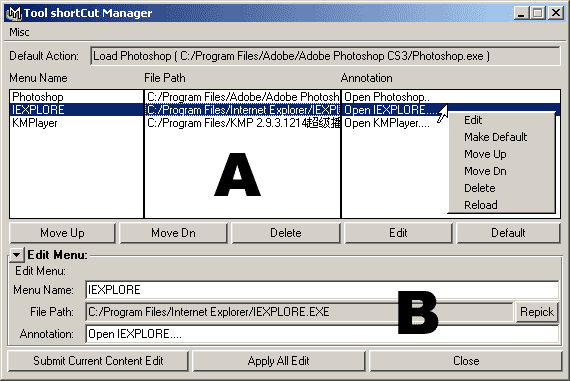This screenshot has height=381, width=570.
Task: Click the Delete button below lists
Action: (x=286, y=233)
